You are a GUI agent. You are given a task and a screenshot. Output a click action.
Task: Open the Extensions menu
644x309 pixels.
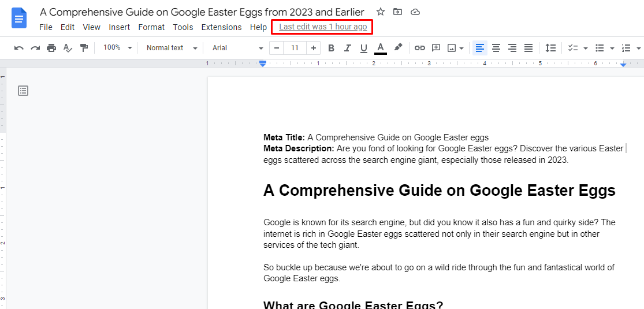click(x=221, y=27)
